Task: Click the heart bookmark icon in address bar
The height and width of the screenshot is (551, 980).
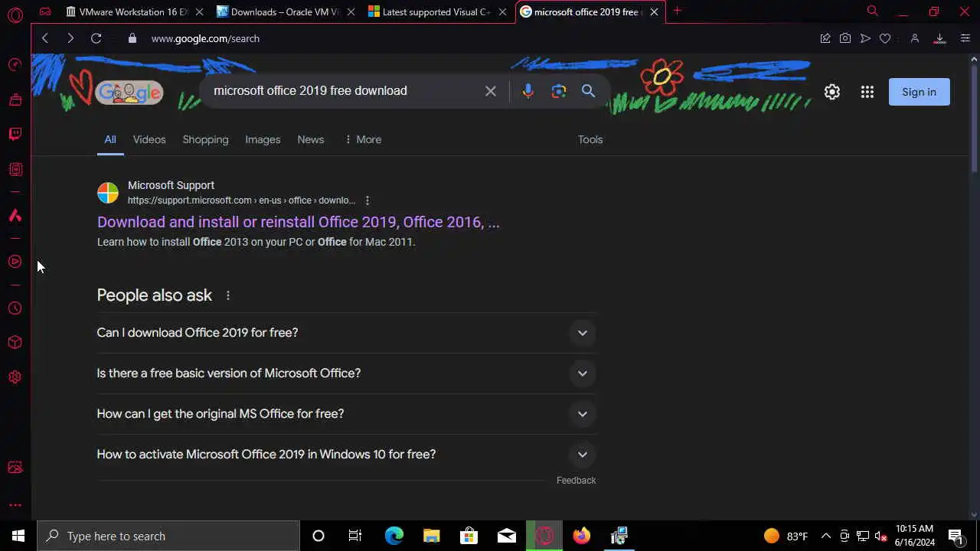Action: point(885,38)
